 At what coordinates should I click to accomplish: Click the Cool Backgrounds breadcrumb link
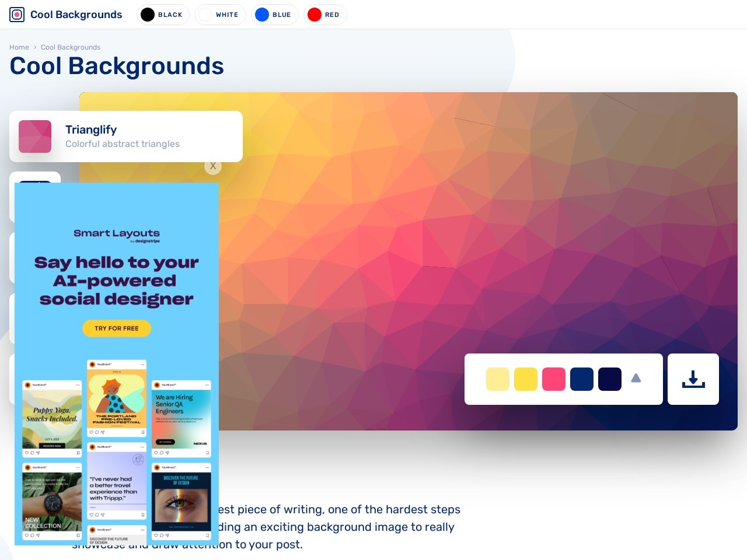tap(71, 47)
